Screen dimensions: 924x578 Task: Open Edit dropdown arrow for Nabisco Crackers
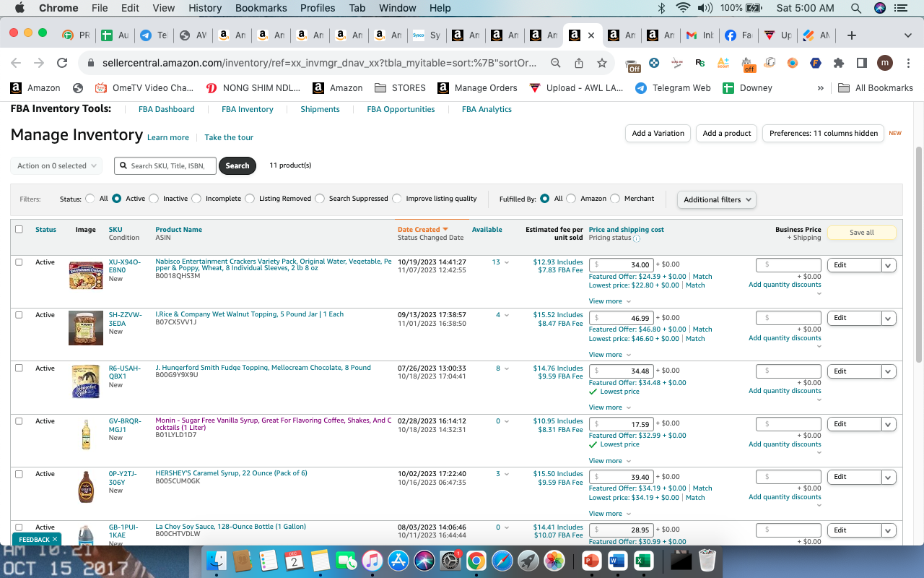pos(889,265)
